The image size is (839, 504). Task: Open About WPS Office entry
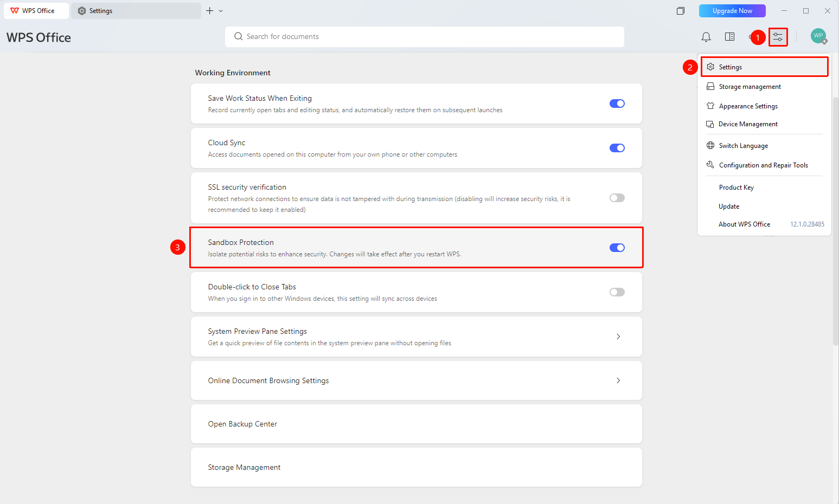coord(744,224)
